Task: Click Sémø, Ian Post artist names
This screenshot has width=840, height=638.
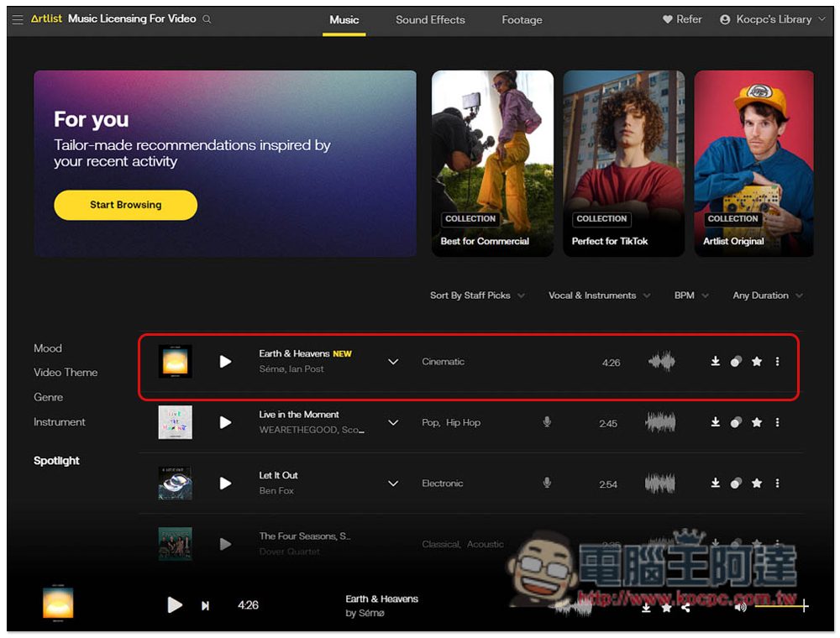Action: coord(291,369)
